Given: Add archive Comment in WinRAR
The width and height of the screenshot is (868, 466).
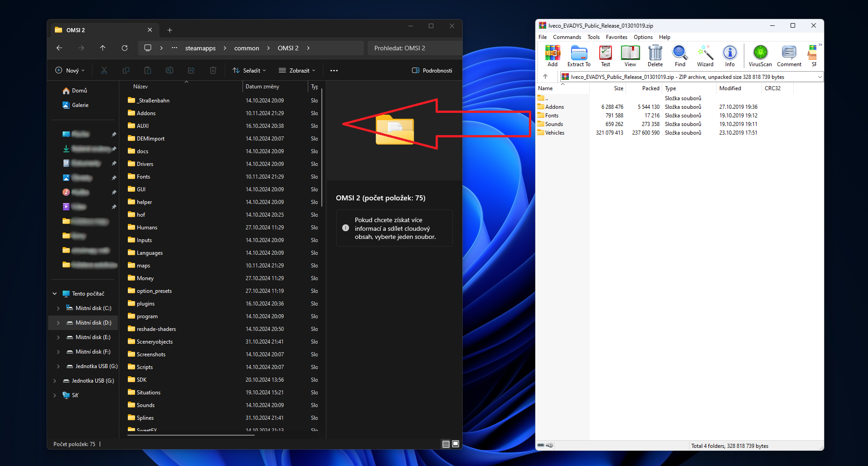Looking at the screenshot, I should tap(789, 56).
